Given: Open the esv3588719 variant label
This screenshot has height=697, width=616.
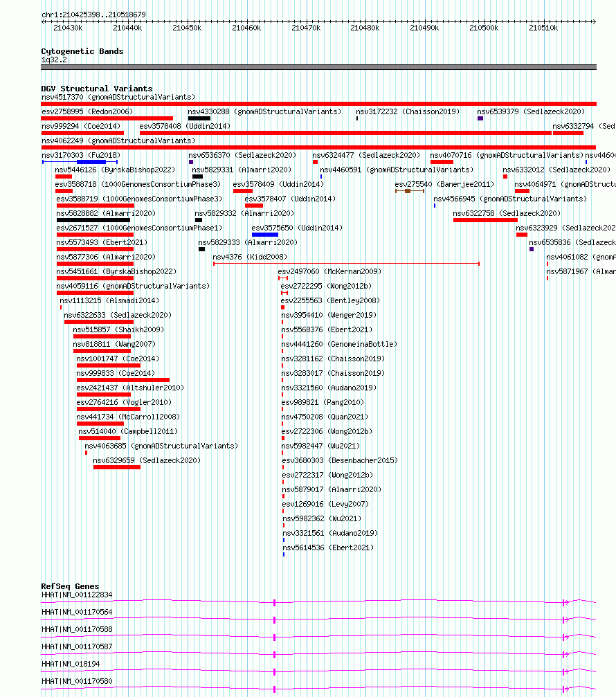Looking at the screenshot, I should (139, 199).
